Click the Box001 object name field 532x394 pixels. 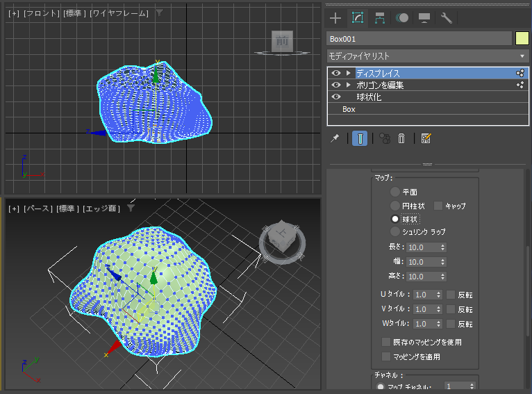pos(419,39)
